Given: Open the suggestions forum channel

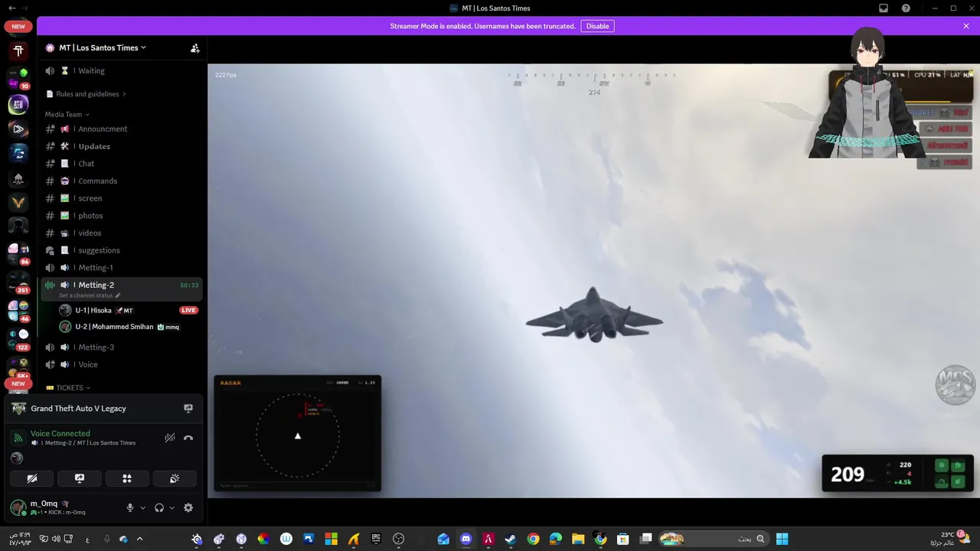Looking at the screenshot, I should click(122, 250).
